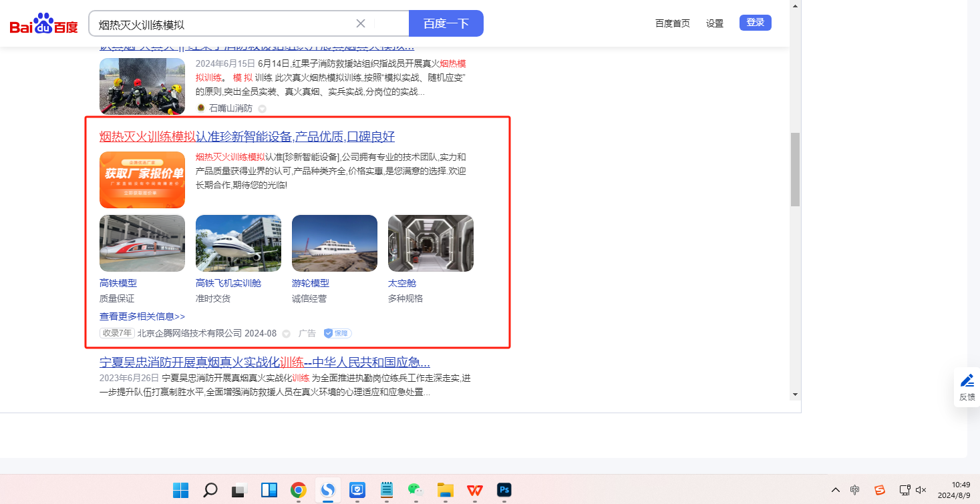This screenshot has height=504, width=980.
Task: Click the 保障 shield badge
Action: (x=337, y=333)
